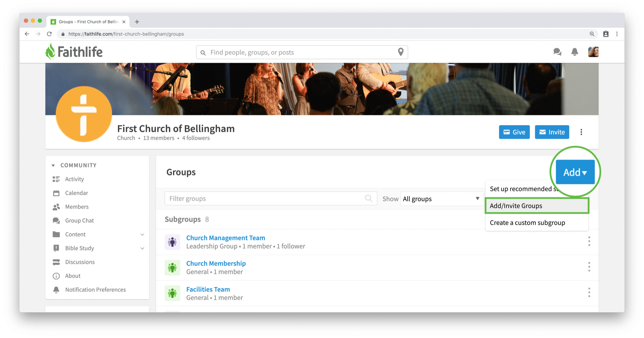644x338 pixels.
Task: Click the church cover photo banner
Action: pyautogui.click(x=322, y=89)
